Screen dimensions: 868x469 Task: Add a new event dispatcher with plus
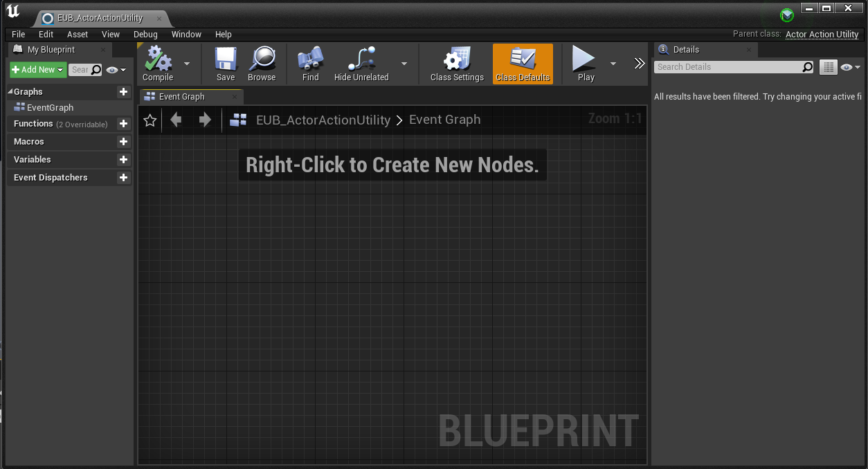tap(123, 177)
